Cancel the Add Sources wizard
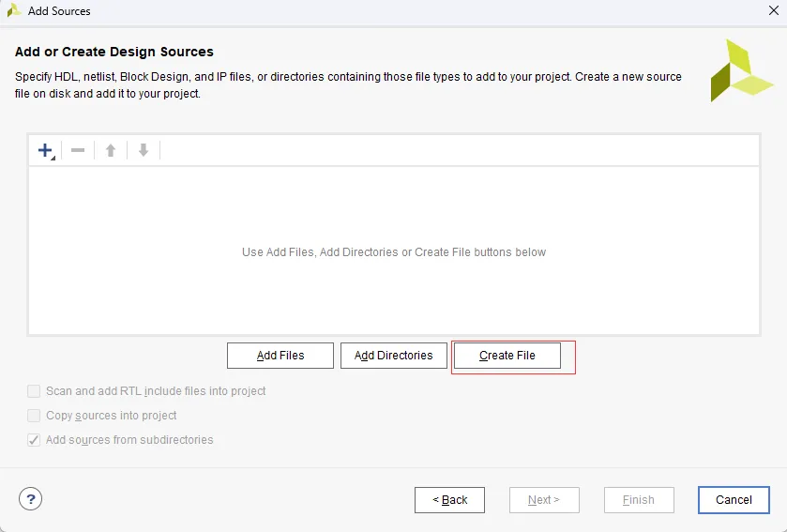Screen dimensions: 787x532 coord(734,500)
